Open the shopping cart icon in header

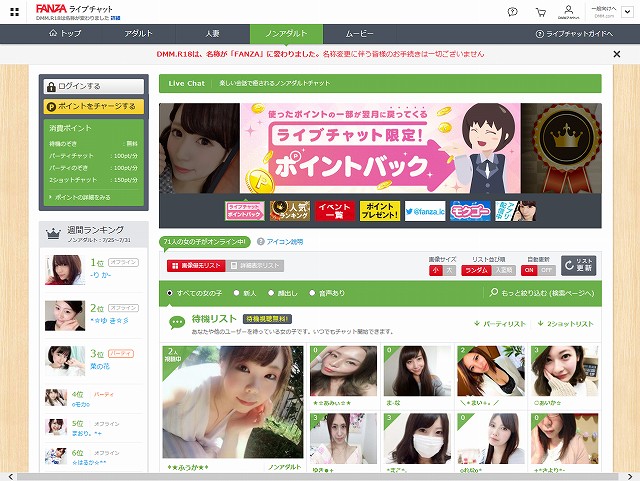541,12
